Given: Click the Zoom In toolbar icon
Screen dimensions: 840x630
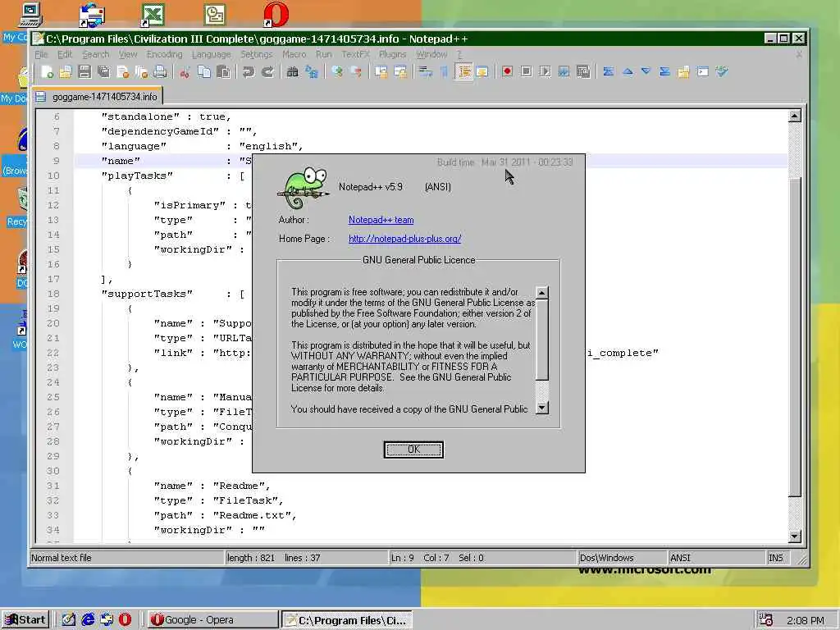Looking at the screenshot, I should coord(337,72).
